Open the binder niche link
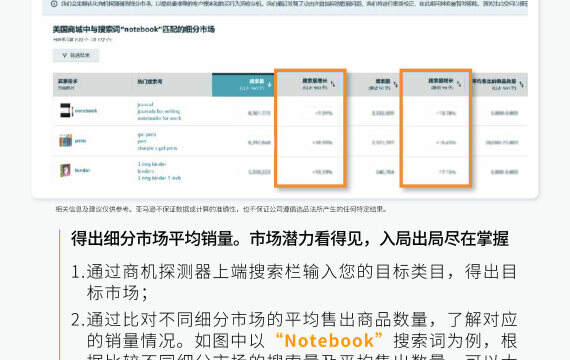The image size is (570, 360). [82, 170]
